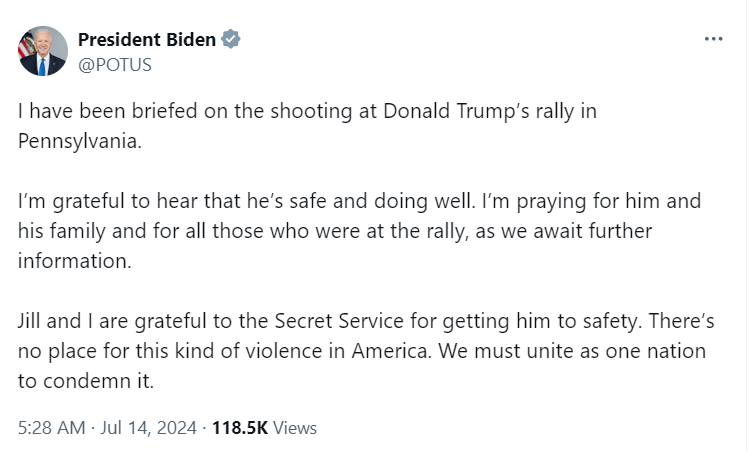The width and height of the screenshot is (749, 451).
Task: Click the "Views" label
Action: pyautogui.click(x=295, y=428)
